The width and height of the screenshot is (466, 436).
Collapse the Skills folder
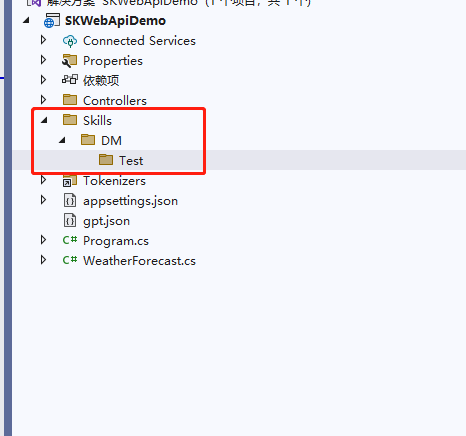[44, 120]
